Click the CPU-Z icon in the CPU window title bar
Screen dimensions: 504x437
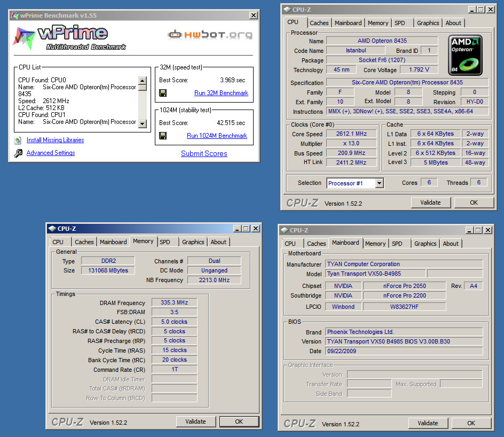point(287,10)
